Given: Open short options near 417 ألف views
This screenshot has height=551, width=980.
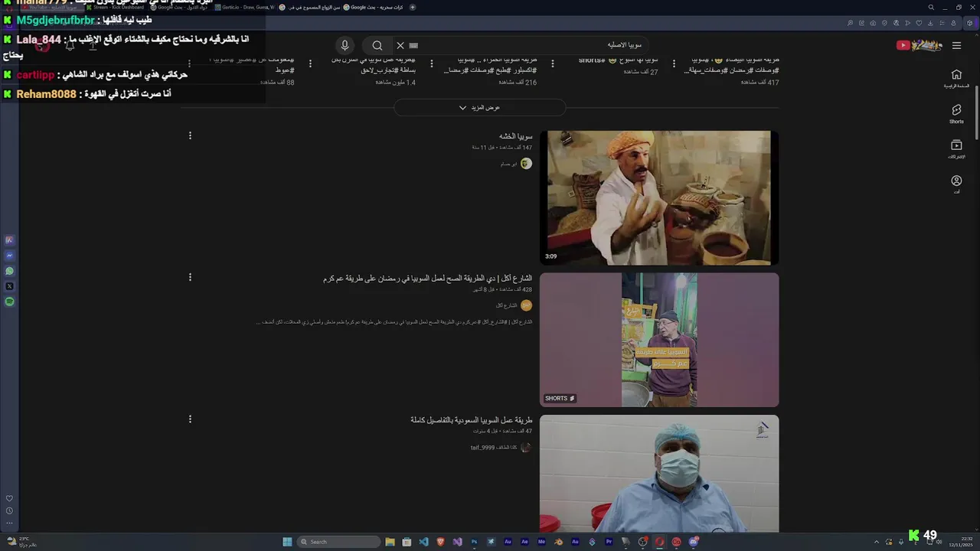Looking at the screenshot, I should [674, 64].
